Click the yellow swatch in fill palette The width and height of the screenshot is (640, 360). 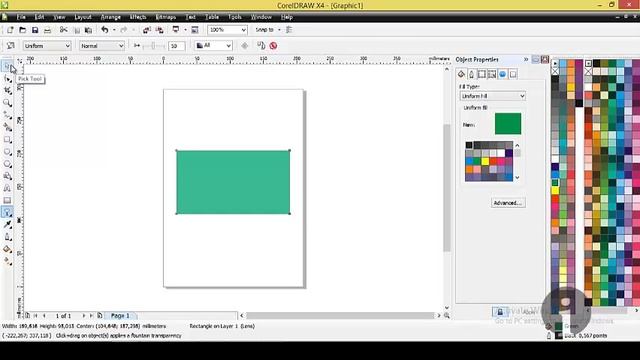click(485, 161)
